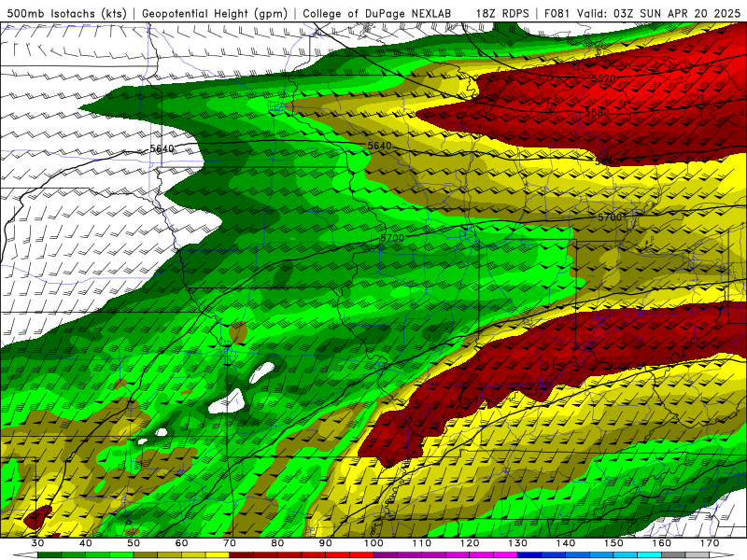
Task: Click the 150 value on the color scale
Action: 613,543
